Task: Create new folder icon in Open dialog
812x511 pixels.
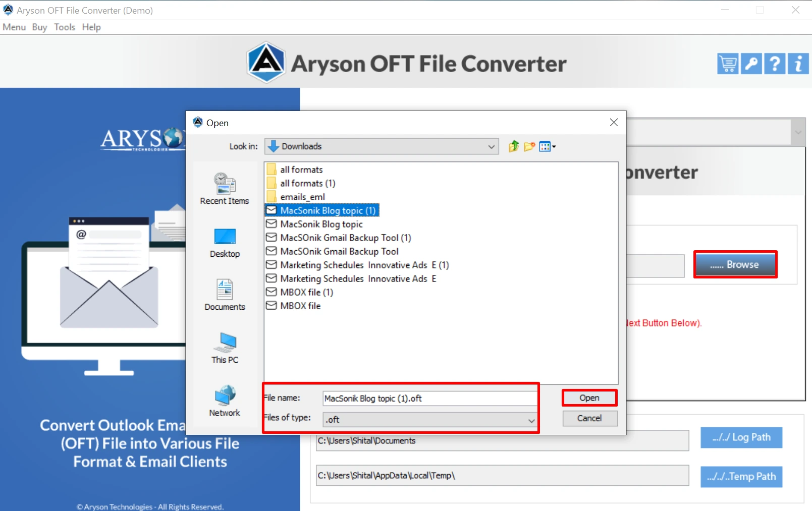Action: point(529,146)
